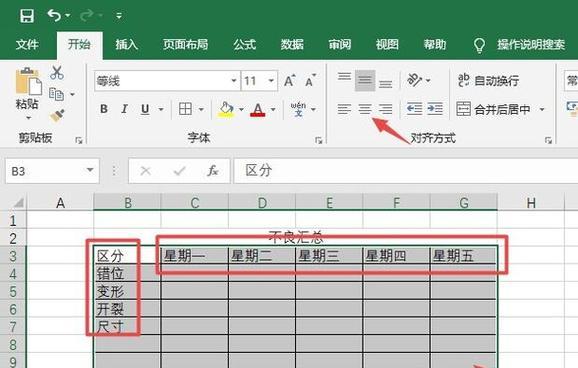Click the Increase Font Size icon

(290, 81)
